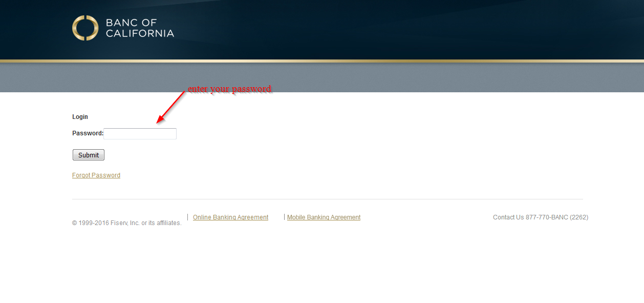Click the Fiserv copyright notice text
This screenshot has width=644, height=303.
coord(127,223)
